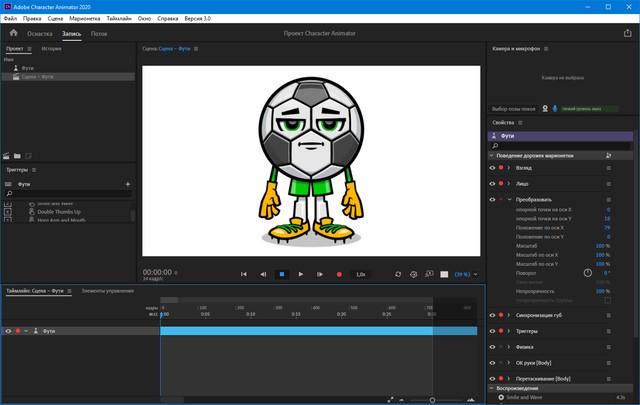This screenshot has height=405, width=640.
Task: Toggle the webcam input icon
Action: click(545, 109)
